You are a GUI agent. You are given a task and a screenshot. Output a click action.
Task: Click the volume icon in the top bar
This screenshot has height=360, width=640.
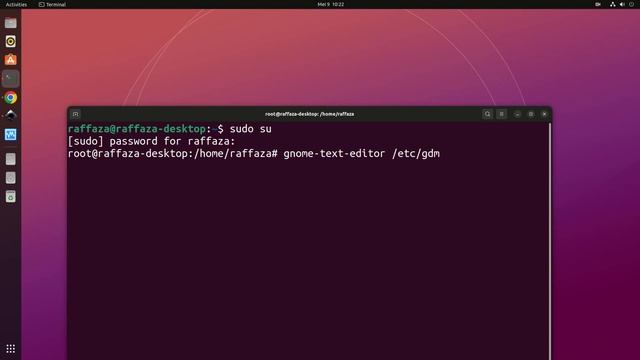(622, 4)
